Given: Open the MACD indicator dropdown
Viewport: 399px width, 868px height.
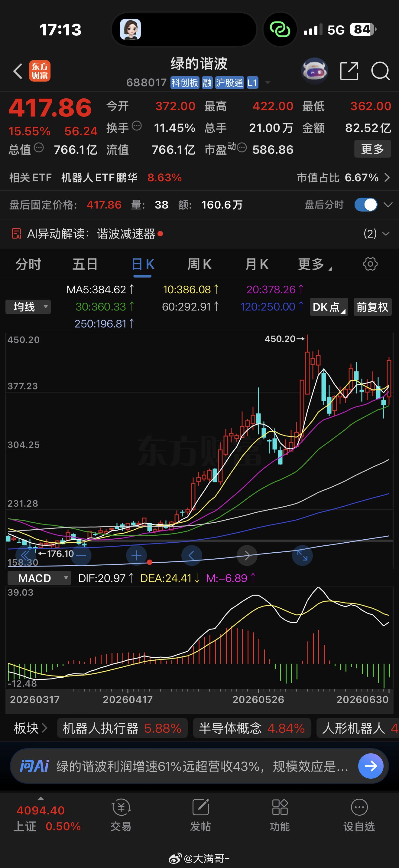Looking at the screenshot, I should pos(39,578).
